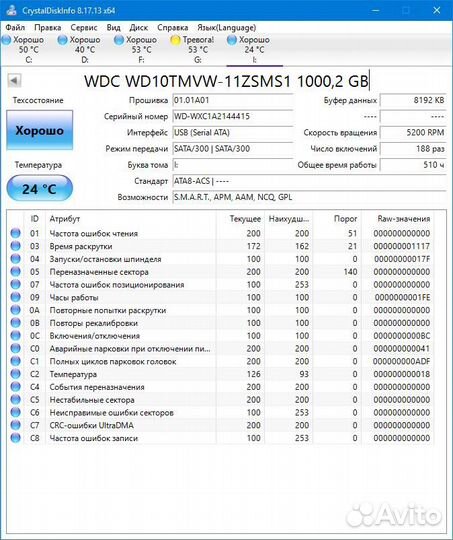Image resolution: width=453 pixels, height=540 pixels.
Task: Click the standard field ATA8-ACS
Action: click(x=309, y=181)
